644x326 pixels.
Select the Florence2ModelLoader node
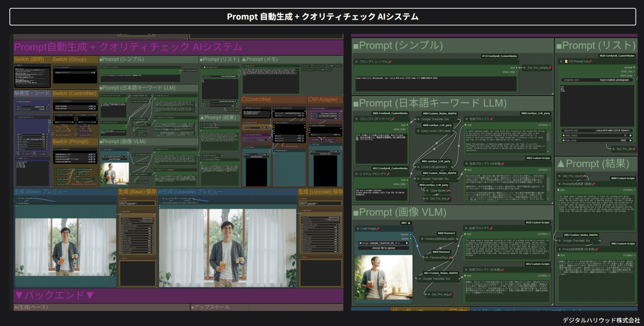pos(438,239)
